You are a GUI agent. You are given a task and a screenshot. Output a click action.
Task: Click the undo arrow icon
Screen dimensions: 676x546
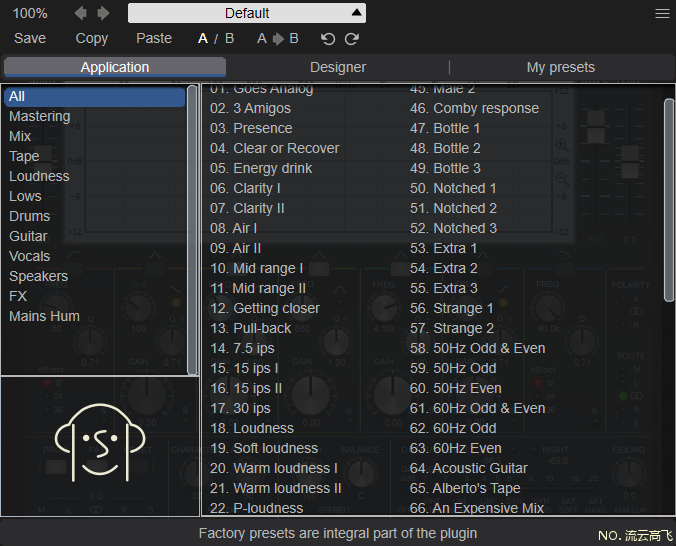(328, 39)
